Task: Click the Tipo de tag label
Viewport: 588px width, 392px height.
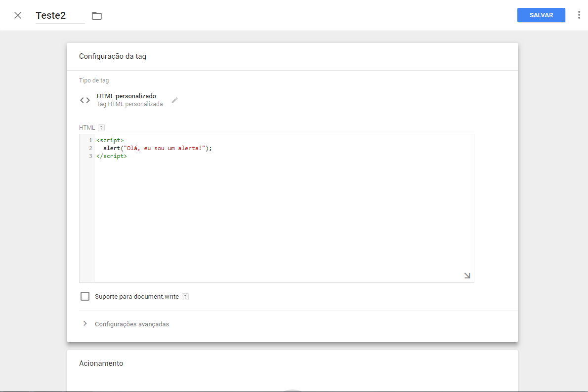Action: pos(94,80)
